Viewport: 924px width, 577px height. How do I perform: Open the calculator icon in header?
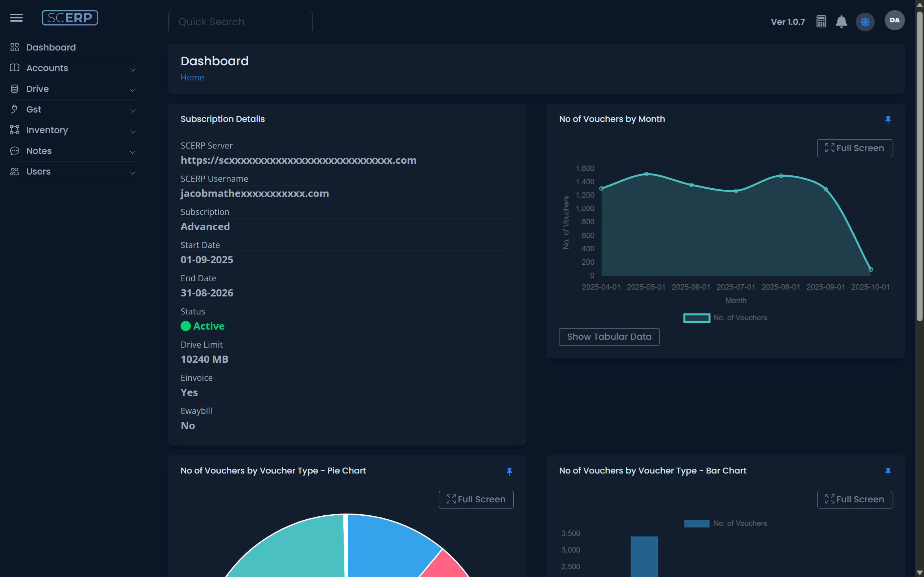(x=821, y=21)
